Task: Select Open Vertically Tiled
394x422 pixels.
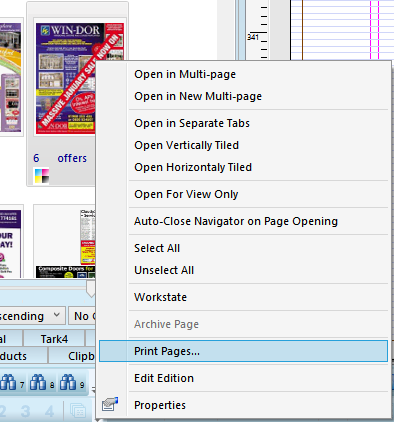Action: click(186, 145)
